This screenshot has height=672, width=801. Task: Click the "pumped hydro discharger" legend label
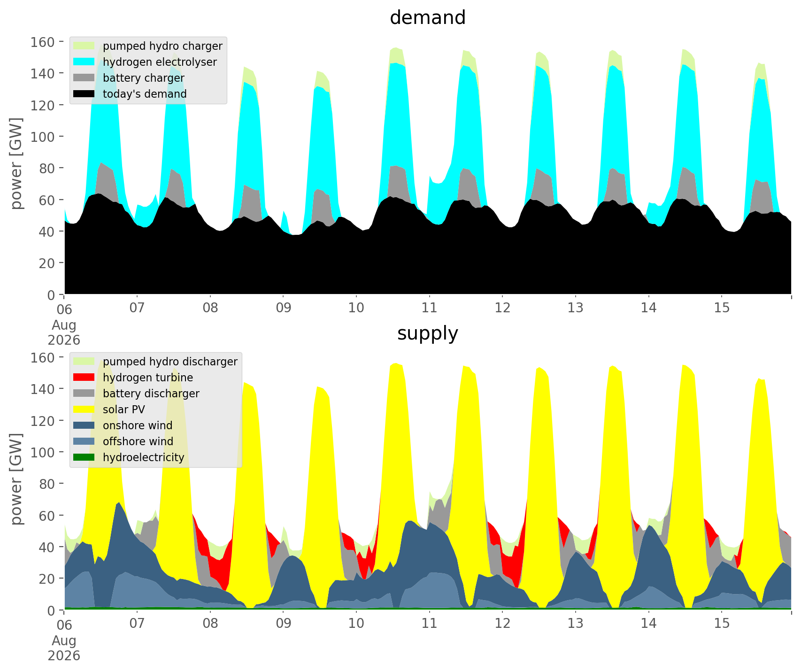click(x=170, y=362)
